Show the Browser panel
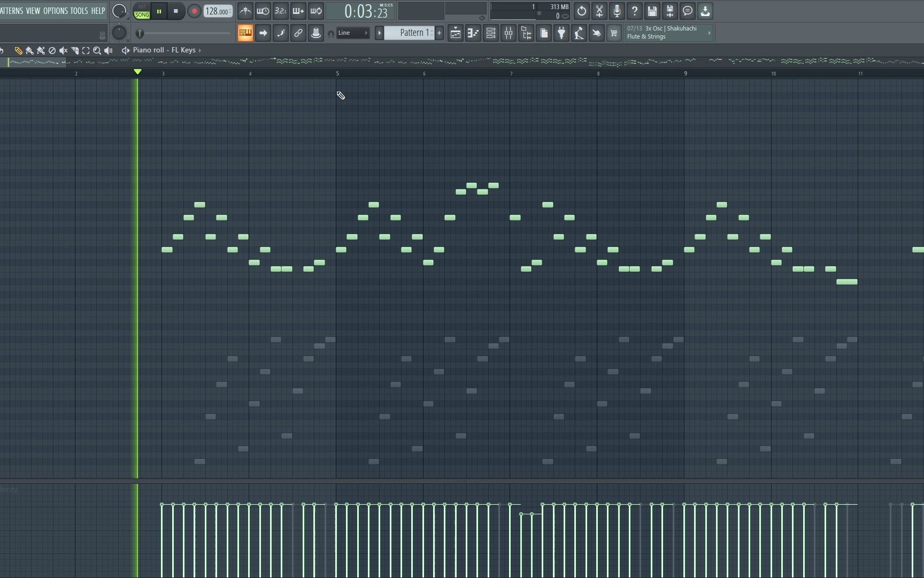This screenshot has height=578, width=924. pyautogui.click(x=526, y=33)
